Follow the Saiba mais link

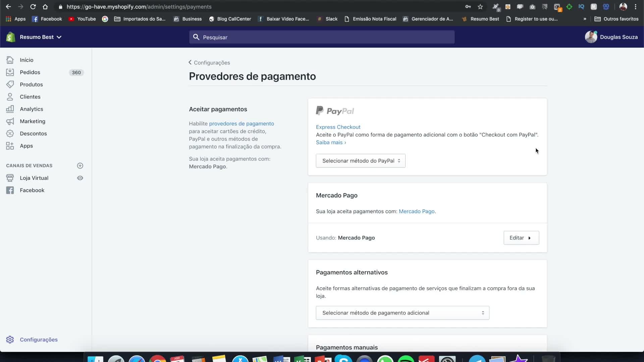coord(331,142)
